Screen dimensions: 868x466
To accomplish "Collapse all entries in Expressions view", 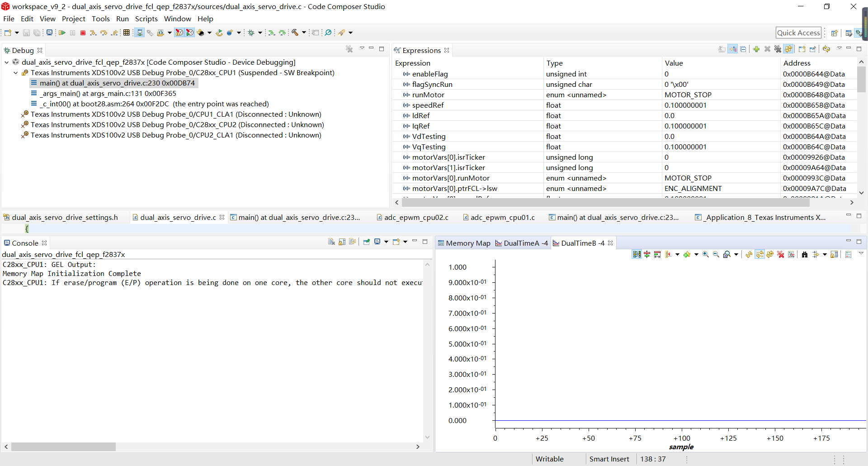I will (743, 49).
